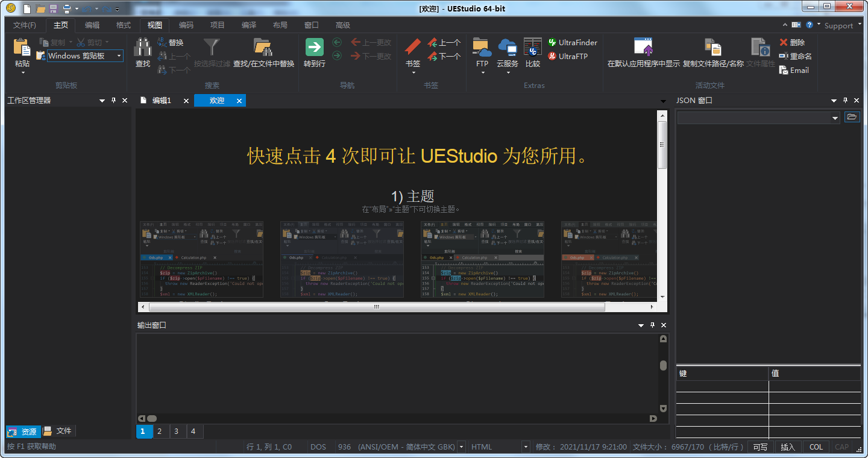The width and height of the screenshot is (868, 458).
Task: Pin the 工作区管理器 panel
Action: [x=113, y=101]
